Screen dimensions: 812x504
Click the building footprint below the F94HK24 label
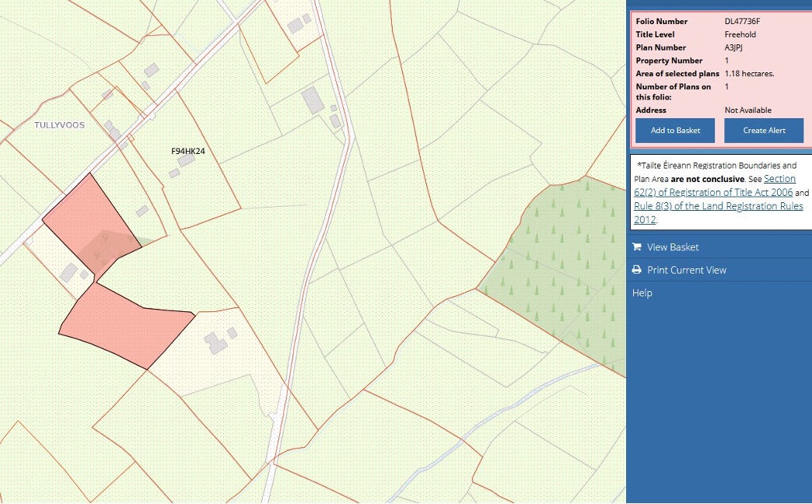tap(187, 160)
